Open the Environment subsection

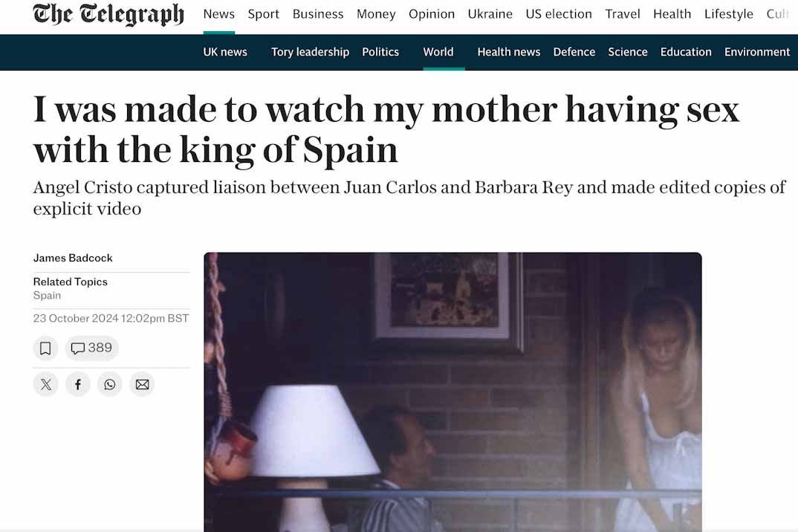click(757, 52)
